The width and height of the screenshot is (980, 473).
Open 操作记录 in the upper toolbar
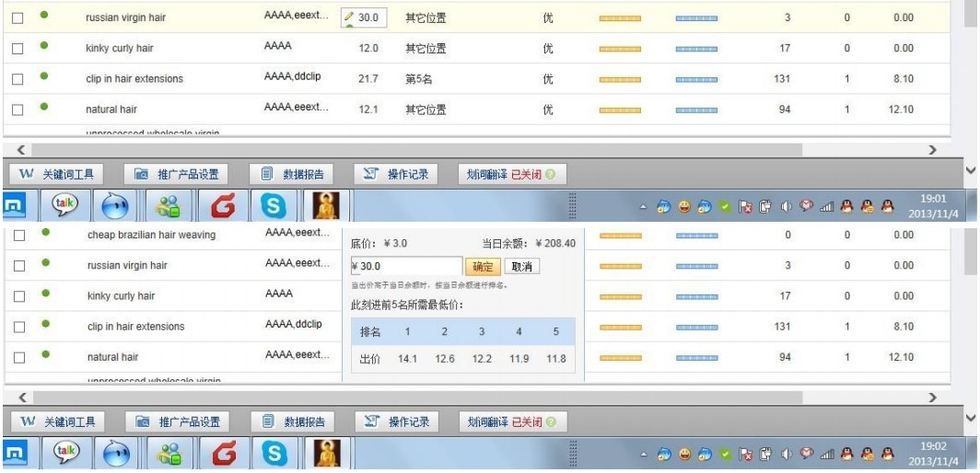[x=395, y=174]
